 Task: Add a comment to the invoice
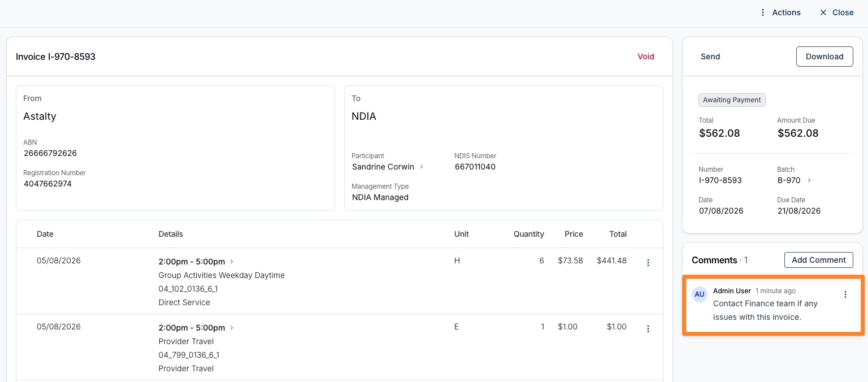pyautogui.click(x=819, y=260)
